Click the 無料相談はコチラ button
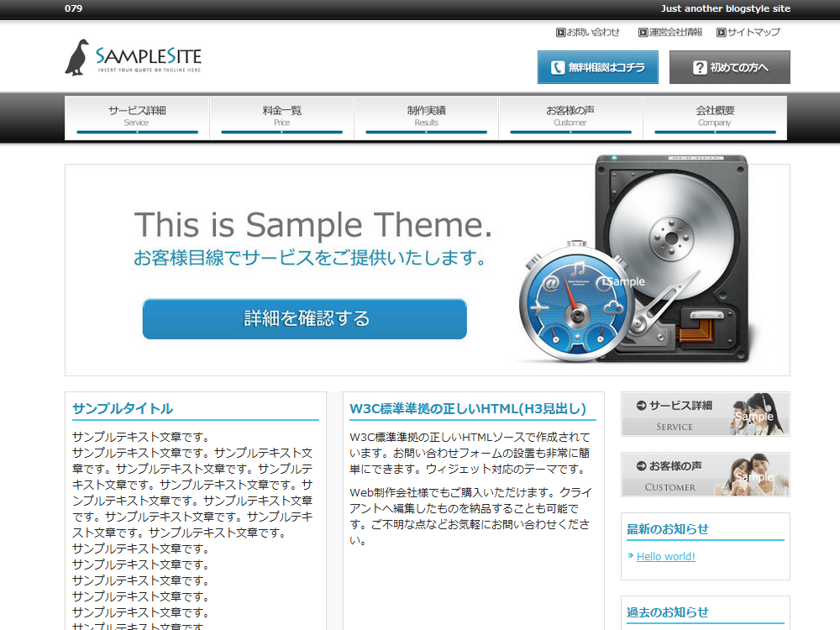Screen dimensions: 840x630 [x=598, y=67]
